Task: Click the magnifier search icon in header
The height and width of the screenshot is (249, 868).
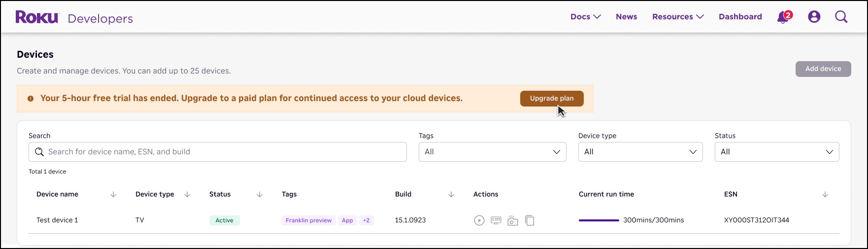Action: point(841,17)
